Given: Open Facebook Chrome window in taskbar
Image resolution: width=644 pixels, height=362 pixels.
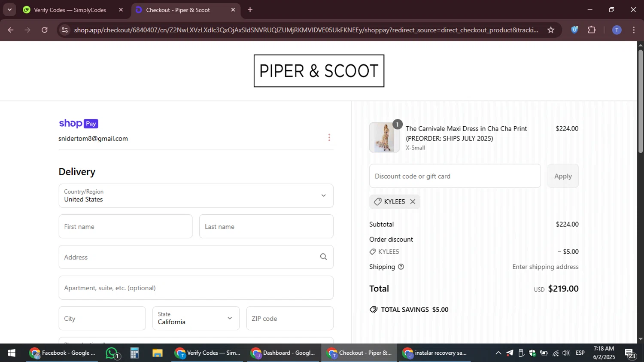Looking at the screenshot, I should [x=63, y=353].
